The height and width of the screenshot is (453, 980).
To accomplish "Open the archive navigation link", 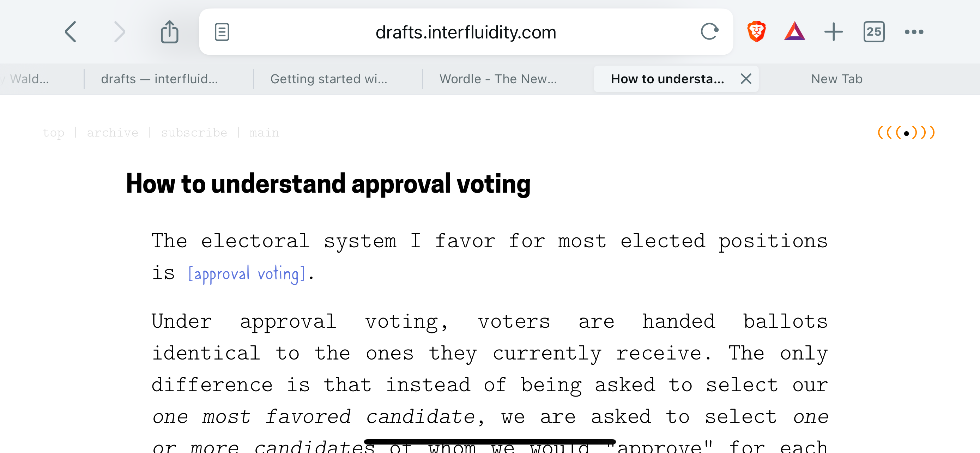I will point(113,132).
